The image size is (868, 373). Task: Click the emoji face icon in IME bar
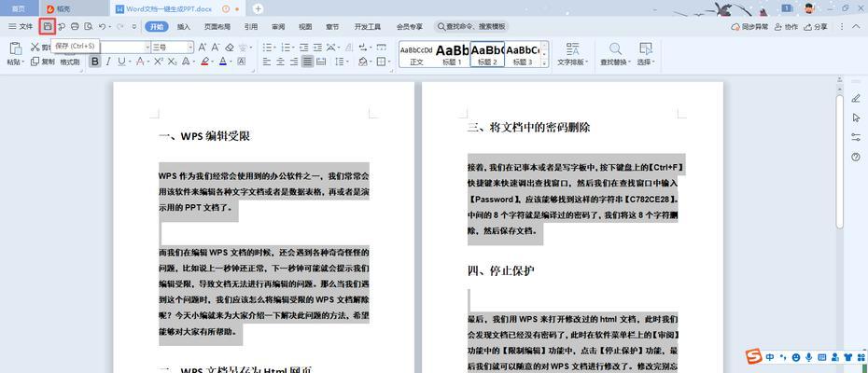[x=796, y=357]
